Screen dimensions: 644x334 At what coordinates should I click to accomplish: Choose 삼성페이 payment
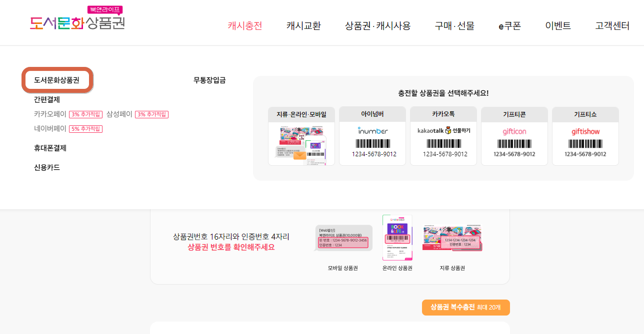119,114
